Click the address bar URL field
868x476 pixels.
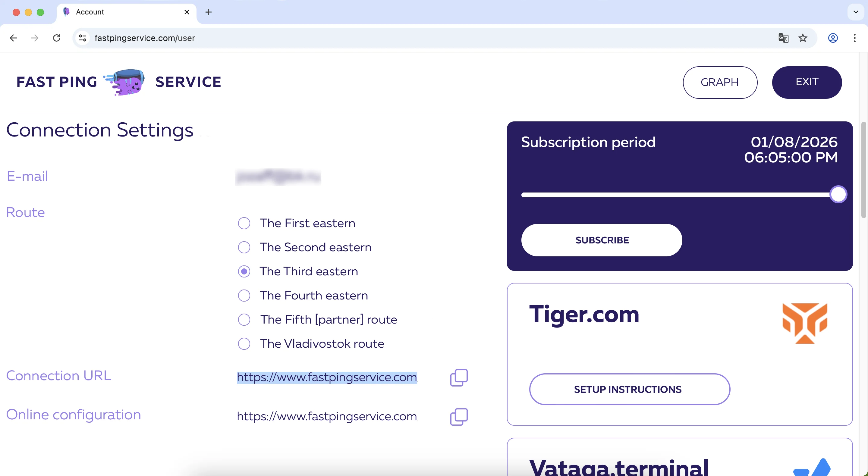(x=404, y=38)
